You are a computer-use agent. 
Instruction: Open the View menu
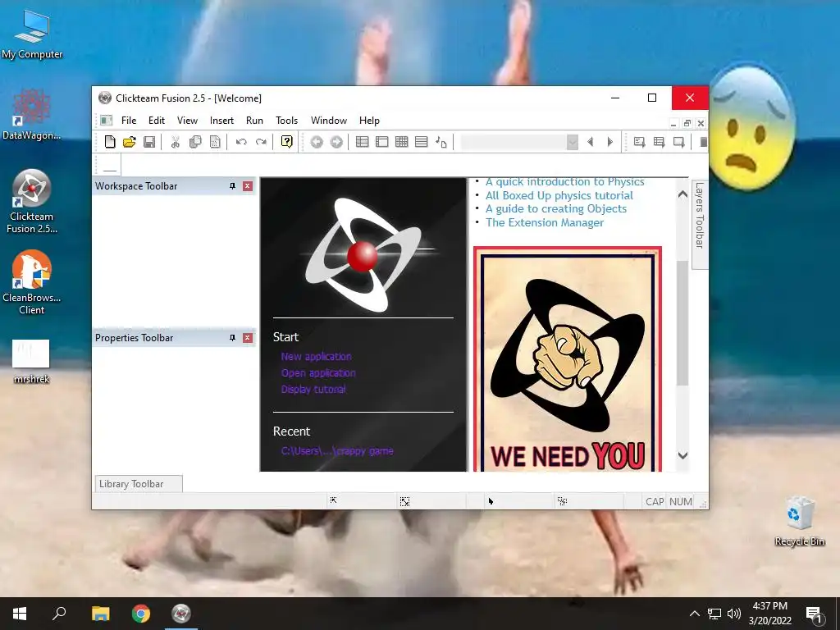188,121
